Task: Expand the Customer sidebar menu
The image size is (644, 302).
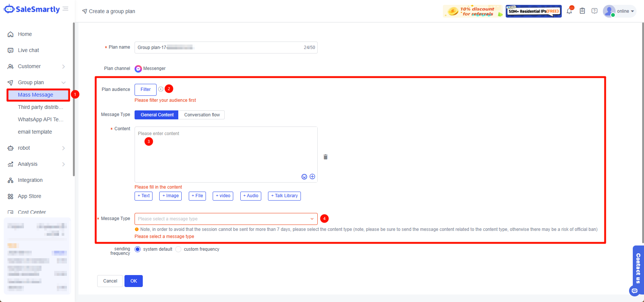Action: (36, 66)
